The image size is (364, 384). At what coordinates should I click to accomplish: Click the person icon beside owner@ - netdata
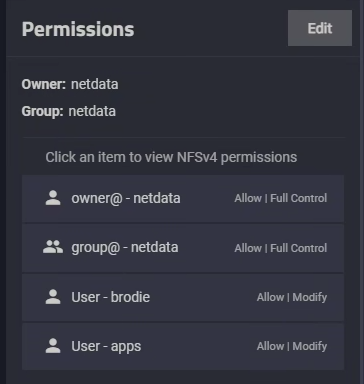click(x=53, y=198)
